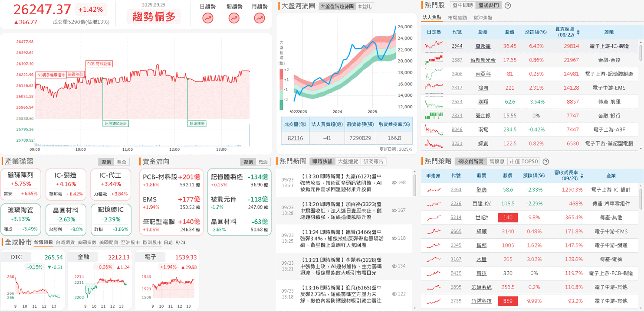This screenshot has width=644, height=312.
Task: Open the 漢翔 stock link
Action: click(483, 101)
